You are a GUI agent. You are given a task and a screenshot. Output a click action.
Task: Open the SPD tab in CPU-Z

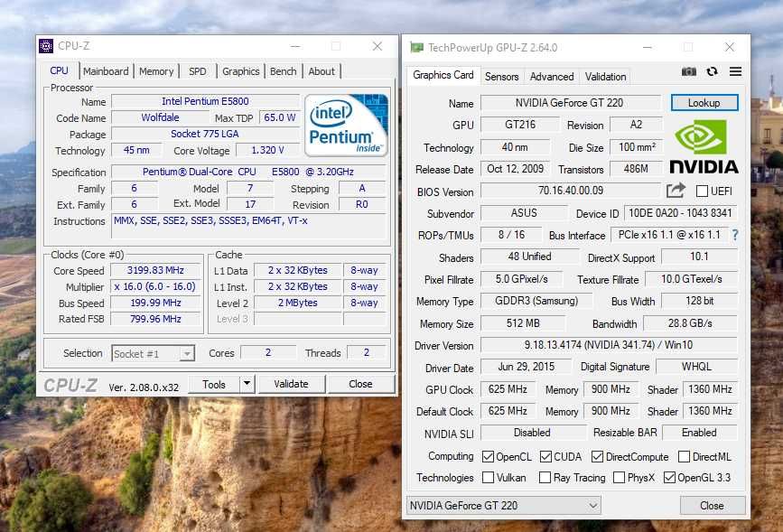pos(197,71)
